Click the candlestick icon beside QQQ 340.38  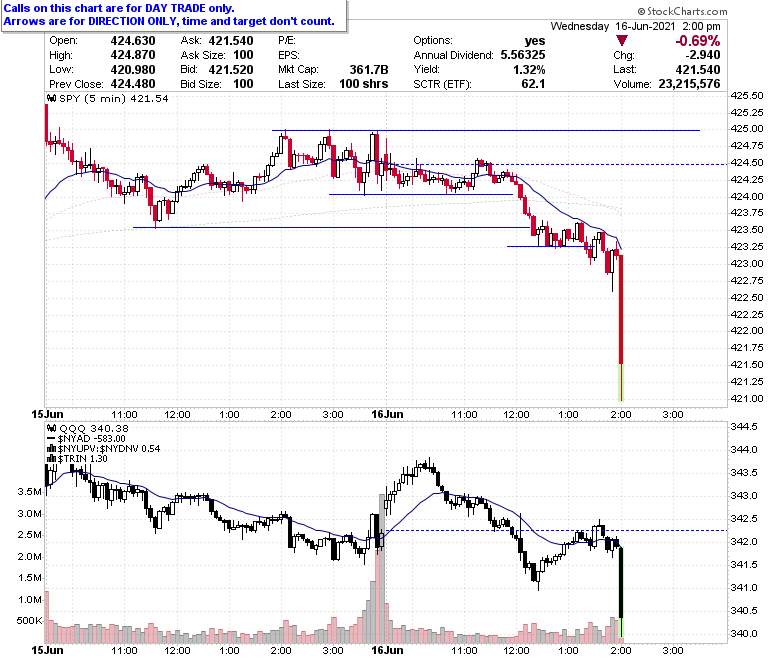coord(51,428)
